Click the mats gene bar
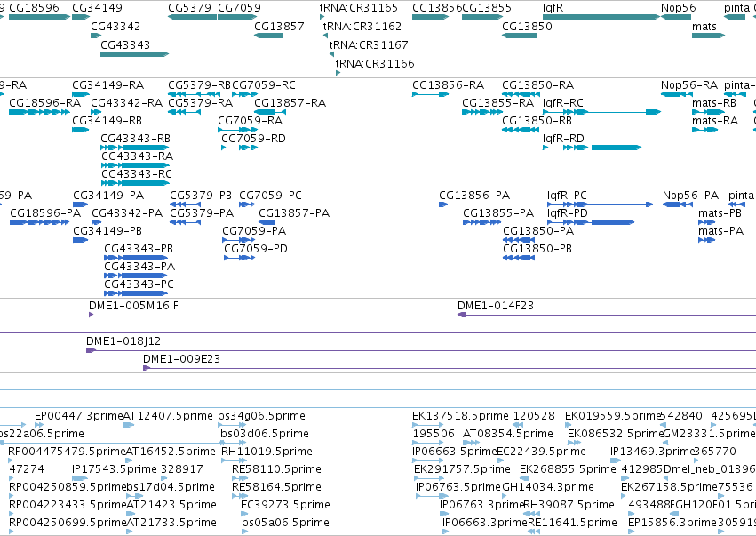 (x=708, y=36)
